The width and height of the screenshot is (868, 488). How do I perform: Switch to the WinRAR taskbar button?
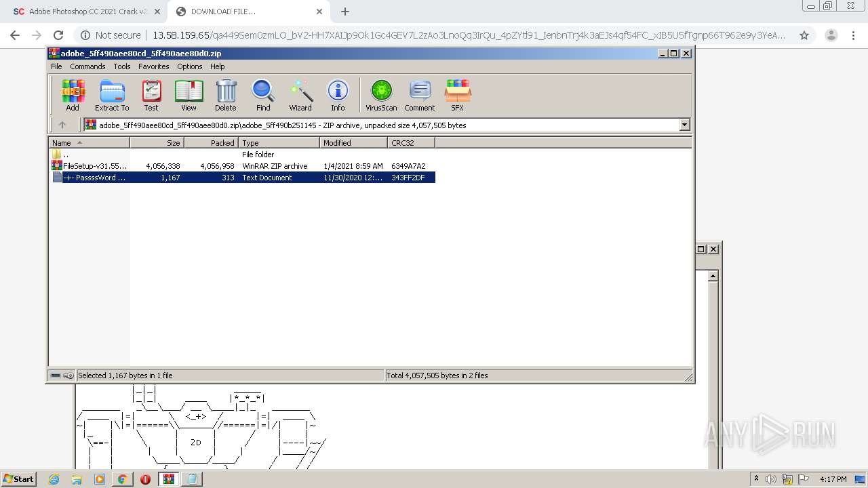coord(169,479)
